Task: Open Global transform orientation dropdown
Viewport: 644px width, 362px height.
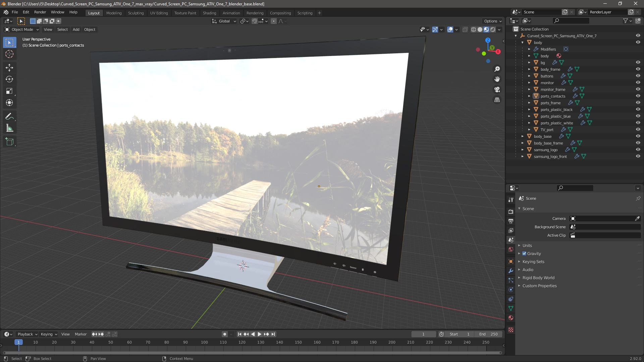Action: (224, 21)
